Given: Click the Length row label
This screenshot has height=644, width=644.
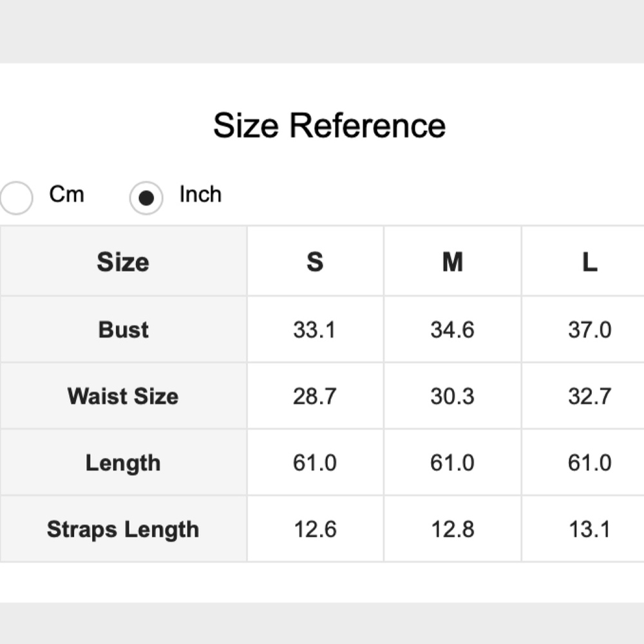Looking at the screenshot, I should [x=123, y=463].
